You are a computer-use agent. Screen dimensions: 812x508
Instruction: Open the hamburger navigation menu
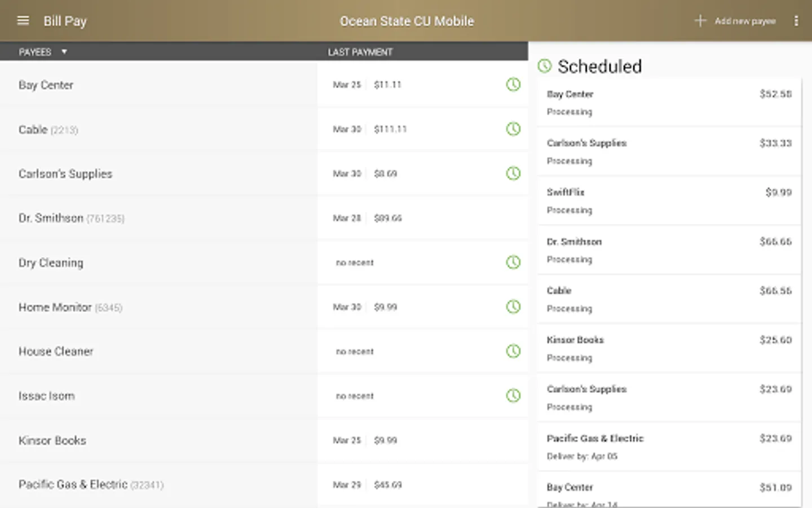(23, 21)
